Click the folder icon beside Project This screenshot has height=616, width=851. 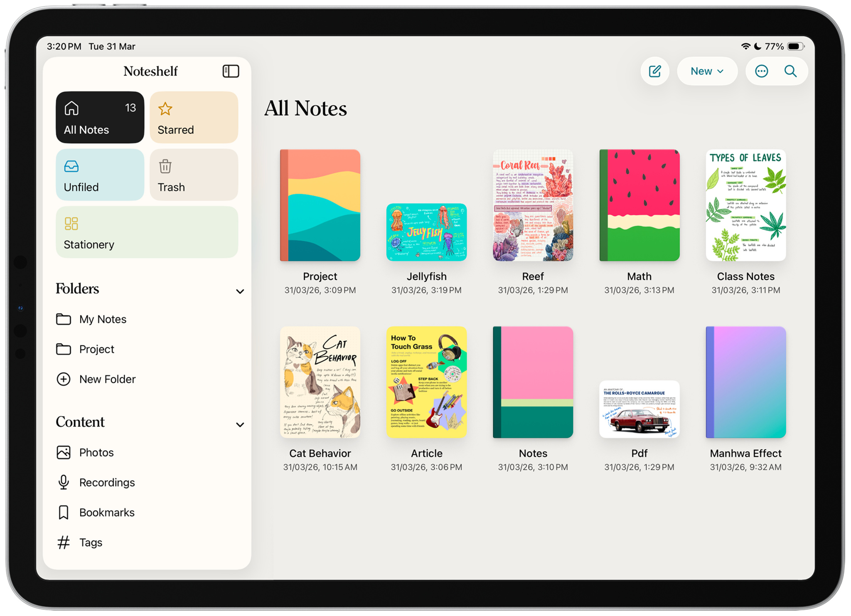[64, 349]
